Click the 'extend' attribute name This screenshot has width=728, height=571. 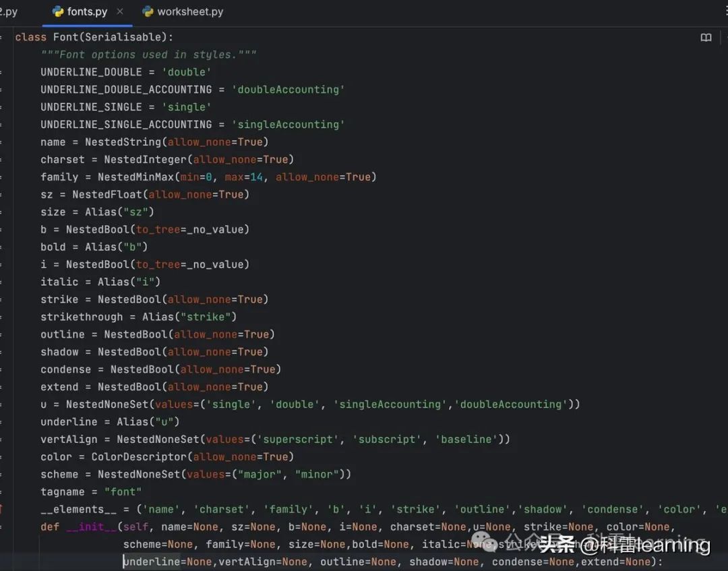click(59, 387)
